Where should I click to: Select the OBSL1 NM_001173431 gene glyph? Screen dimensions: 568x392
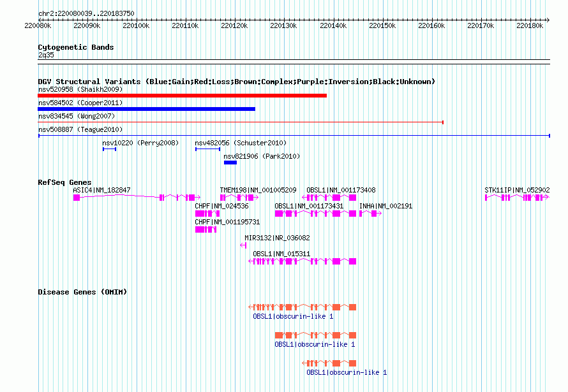tap(315, 214)
